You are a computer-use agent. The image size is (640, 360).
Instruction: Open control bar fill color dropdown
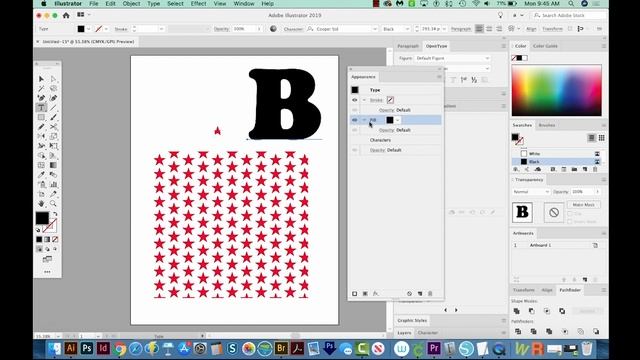(89, 29)
